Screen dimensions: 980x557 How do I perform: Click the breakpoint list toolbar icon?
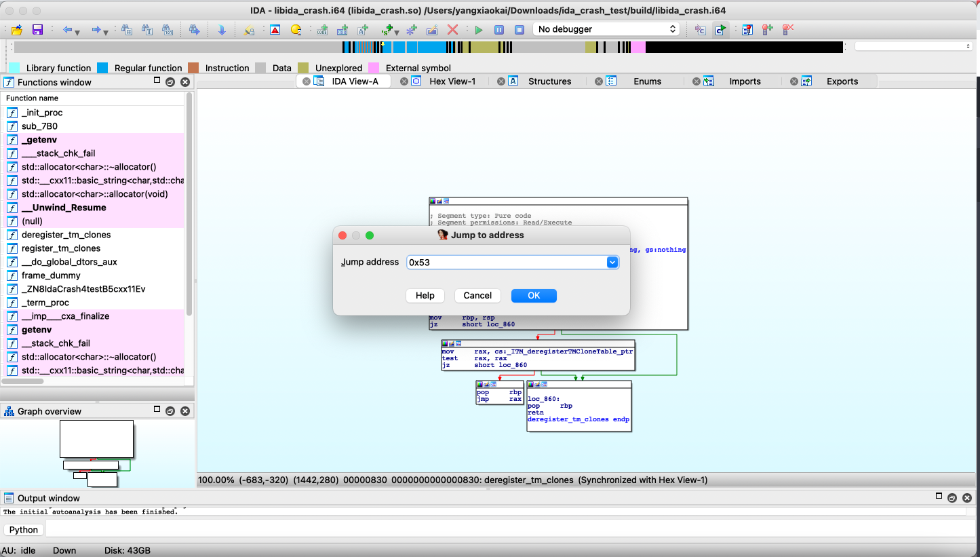point(747,30)
